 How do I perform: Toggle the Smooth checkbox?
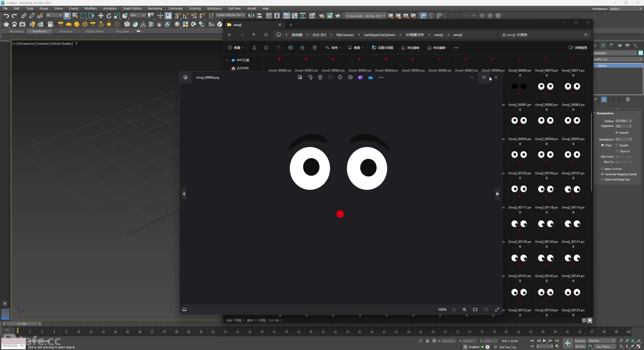click(617, 133)
